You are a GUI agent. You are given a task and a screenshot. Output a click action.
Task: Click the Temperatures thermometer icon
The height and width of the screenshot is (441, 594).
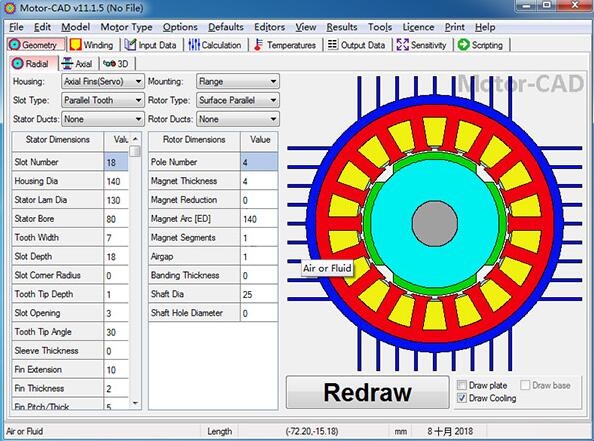tap(258, 45)
